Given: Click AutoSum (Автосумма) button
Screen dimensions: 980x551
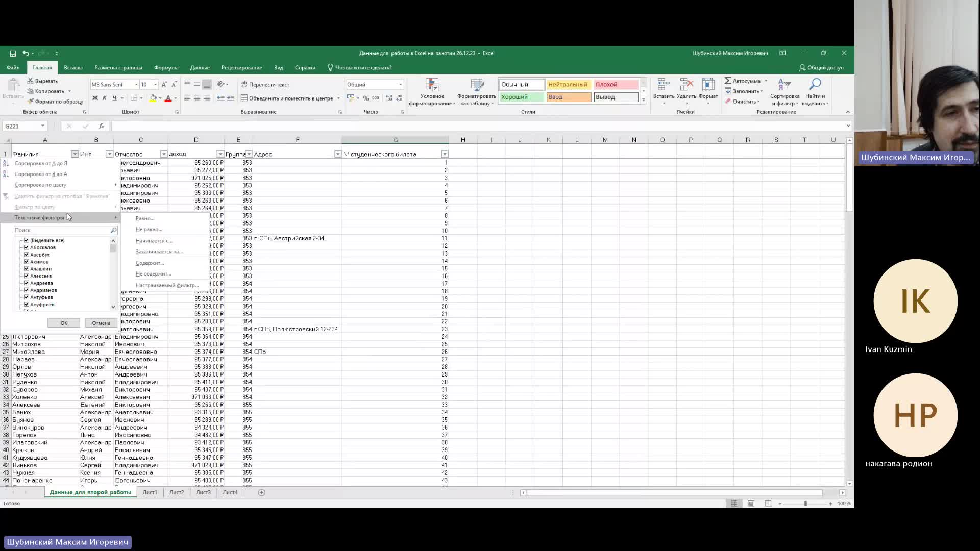Looking at the screenshot, I should [743, 81].
